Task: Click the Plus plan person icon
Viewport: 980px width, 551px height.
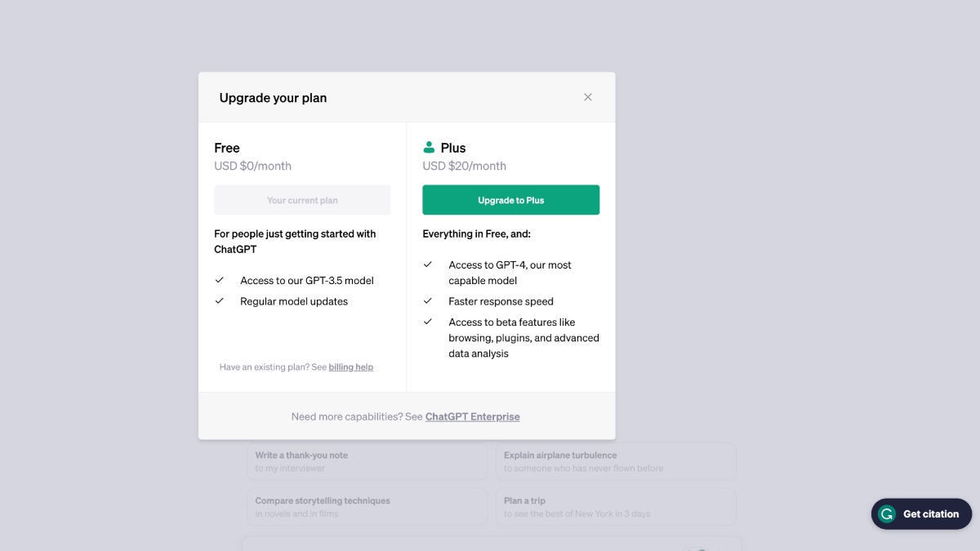Action: click(x=429, y=148)
